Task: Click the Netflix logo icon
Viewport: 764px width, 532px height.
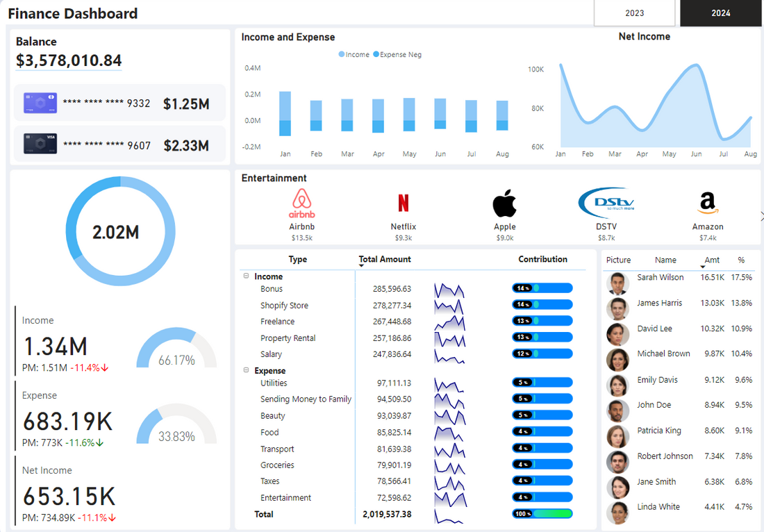Action: click(404, 203)
